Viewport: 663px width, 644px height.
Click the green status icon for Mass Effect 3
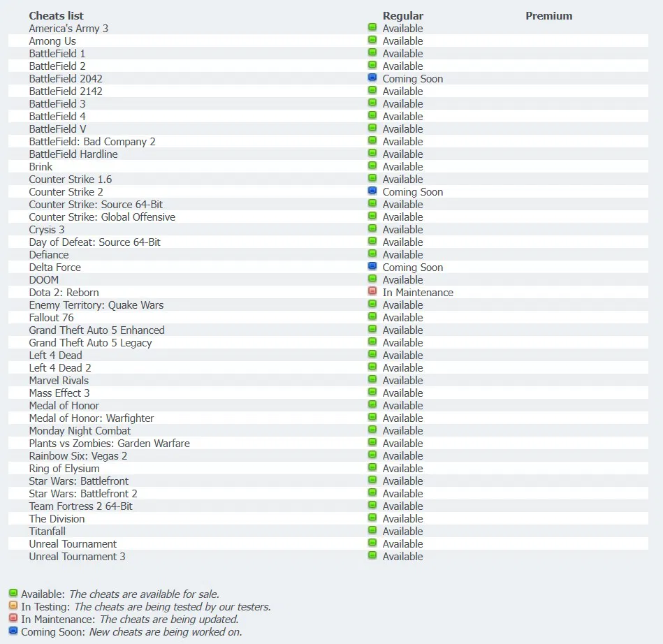[x=372, y=392]
